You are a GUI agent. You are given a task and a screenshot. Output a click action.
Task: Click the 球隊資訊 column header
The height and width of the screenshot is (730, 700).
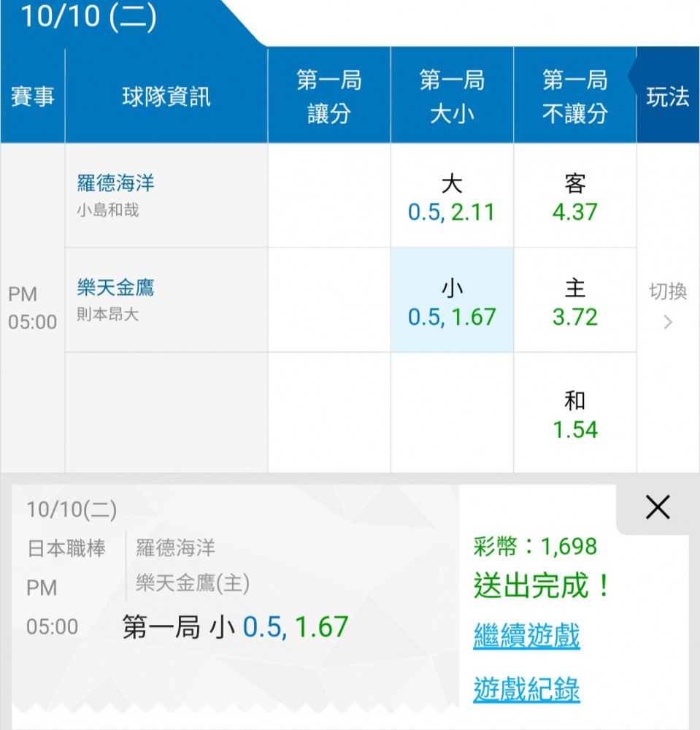click(166, 96)
